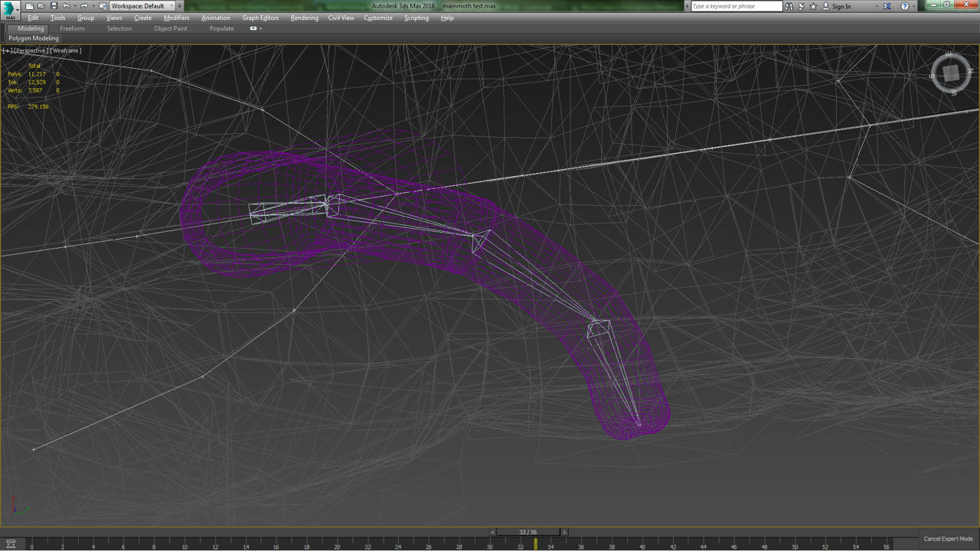The width and height of the screenshot is (980, 551).
Task: Open the Help dropdown arrow
Action: (x=914, y=6)
